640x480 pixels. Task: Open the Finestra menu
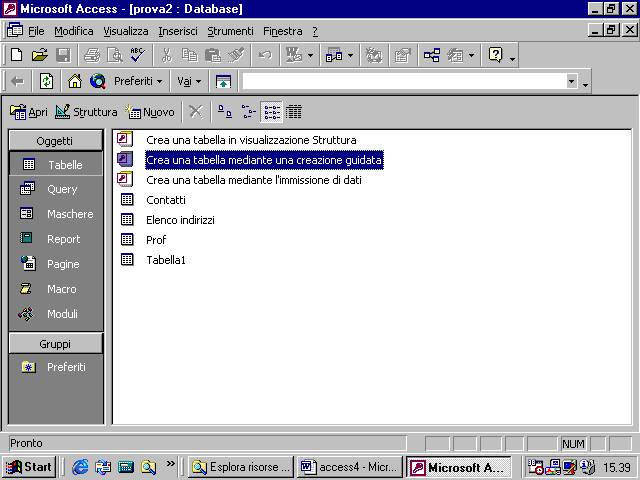point(283,31)
